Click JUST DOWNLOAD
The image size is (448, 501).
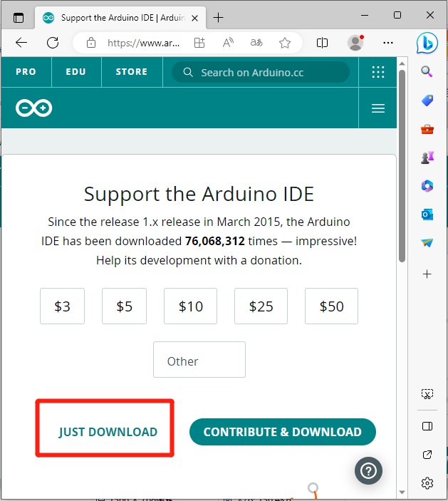pyautogui.click(x=108, y=432)
